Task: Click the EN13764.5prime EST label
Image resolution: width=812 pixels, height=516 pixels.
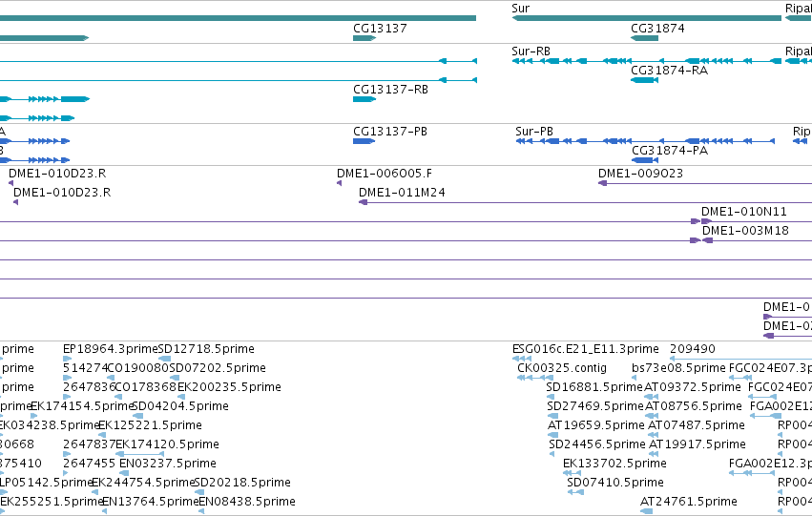Action: point(151,502)
